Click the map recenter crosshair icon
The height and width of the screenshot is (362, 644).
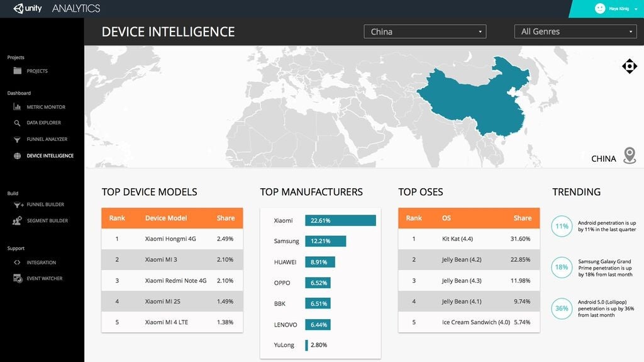[x=629, y=66]
